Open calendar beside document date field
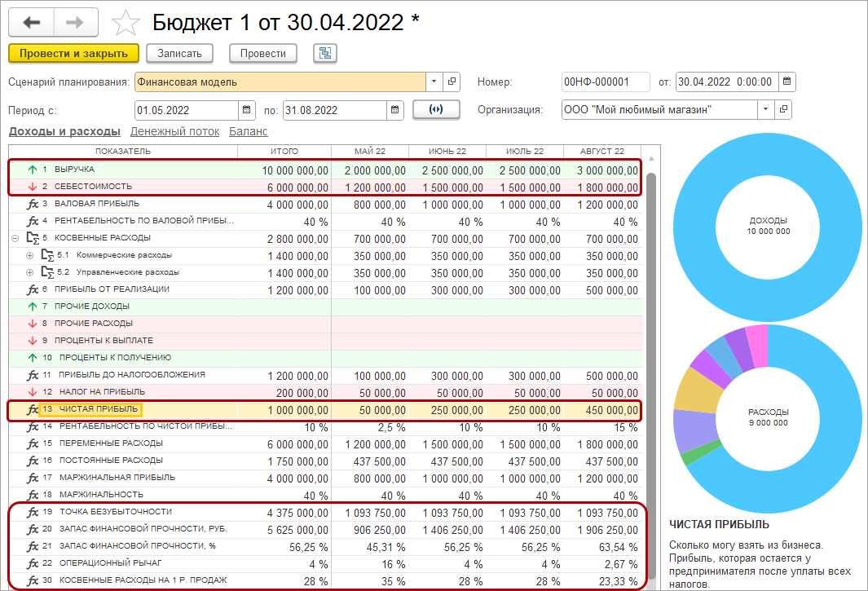Screen dimensions: 868x591 point(787,82)
